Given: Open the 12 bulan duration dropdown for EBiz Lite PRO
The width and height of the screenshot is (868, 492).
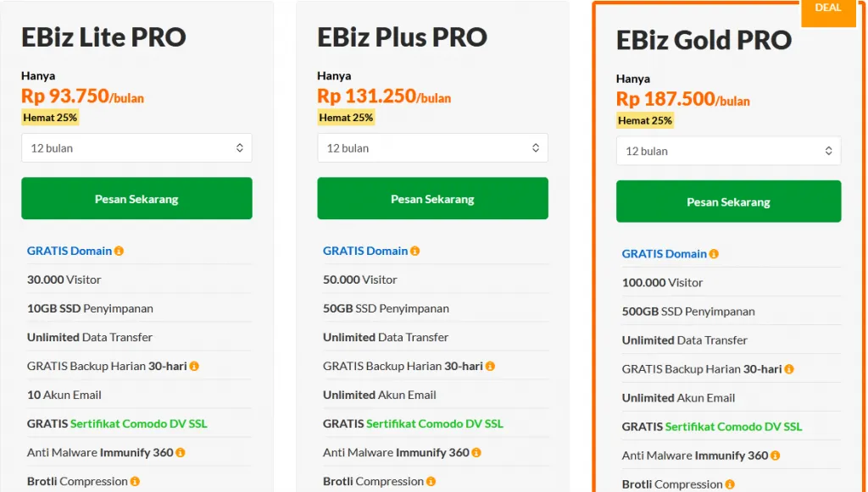Looking at the screenshot, I should pyautogui.click(x=136, y=147).
